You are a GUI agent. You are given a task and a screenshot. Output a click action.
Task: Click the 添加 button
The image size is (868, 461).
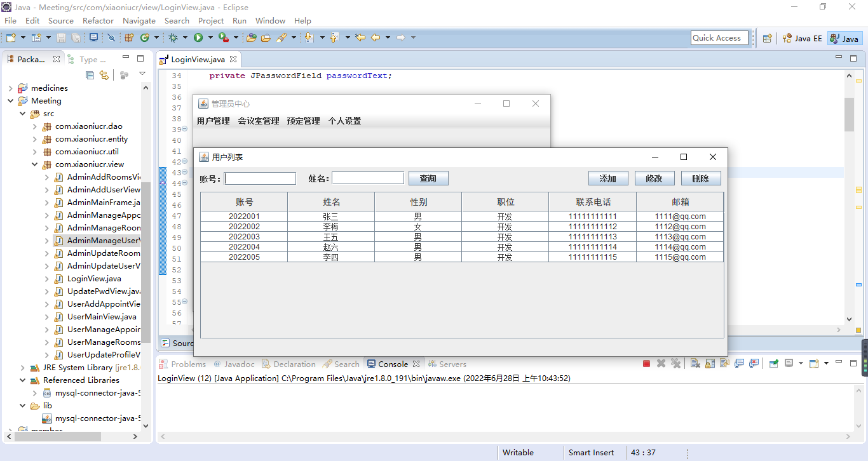(608, 178)
